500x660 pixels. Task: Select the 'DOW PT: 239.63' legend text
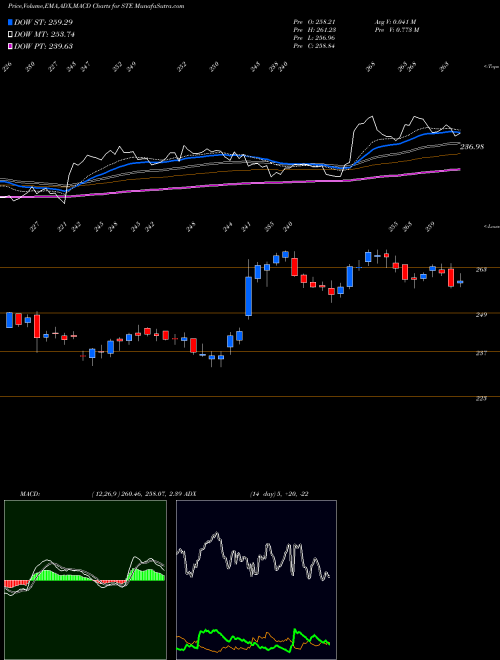43,46
